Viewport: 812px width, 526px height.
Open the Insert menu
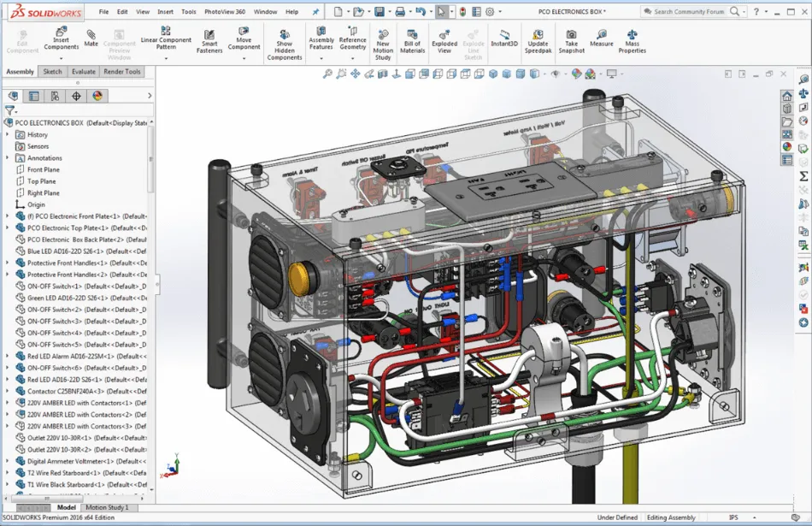[165, 11]
